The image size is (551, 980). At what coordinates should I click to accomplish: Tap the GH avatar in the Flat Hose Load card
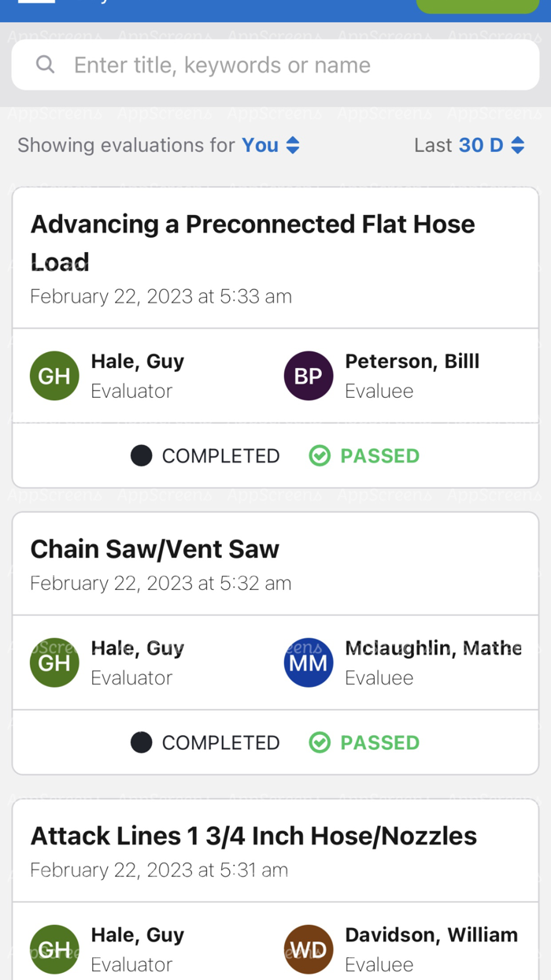pyautogui.click(x=54, y=376)
